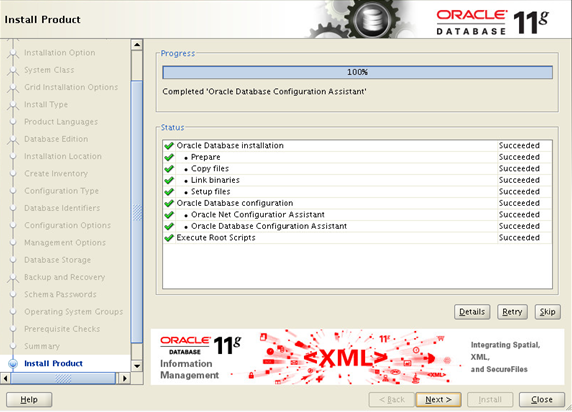572x412 pixels.
Task: Select the Install Product step in sidebar
Action: [53, 363]
